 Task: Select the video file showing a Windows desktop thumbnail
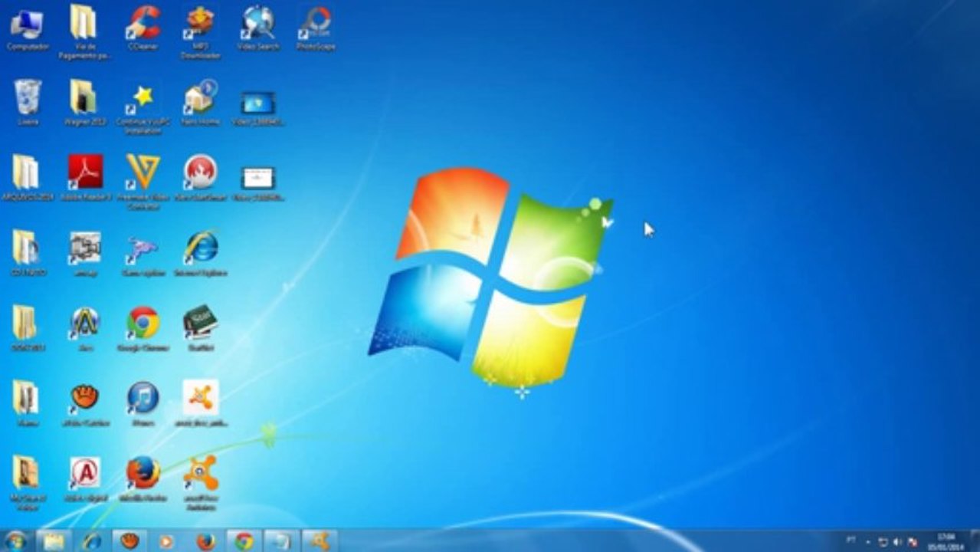click(x=258, y=107)
